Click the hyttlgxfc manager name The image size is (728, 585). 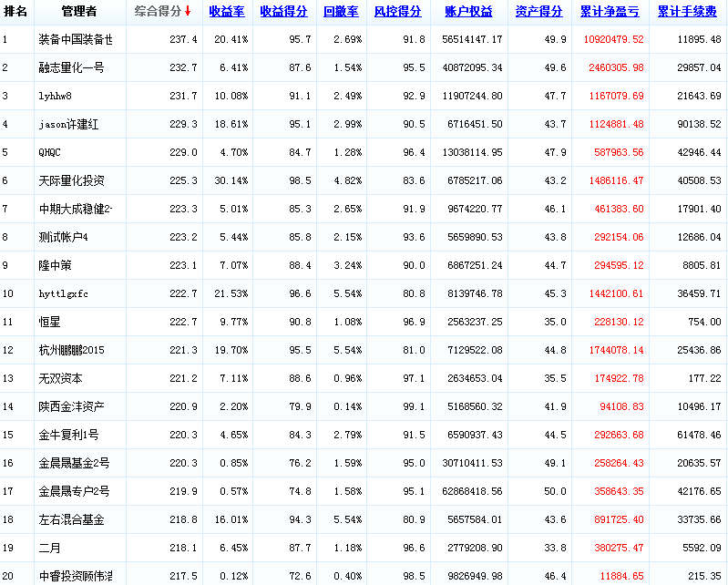click(64, 294)
